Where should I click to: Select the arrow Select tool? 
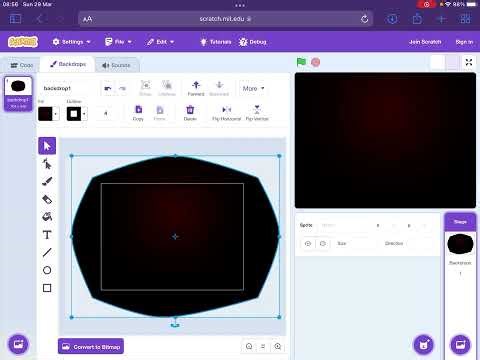[47, 146]
